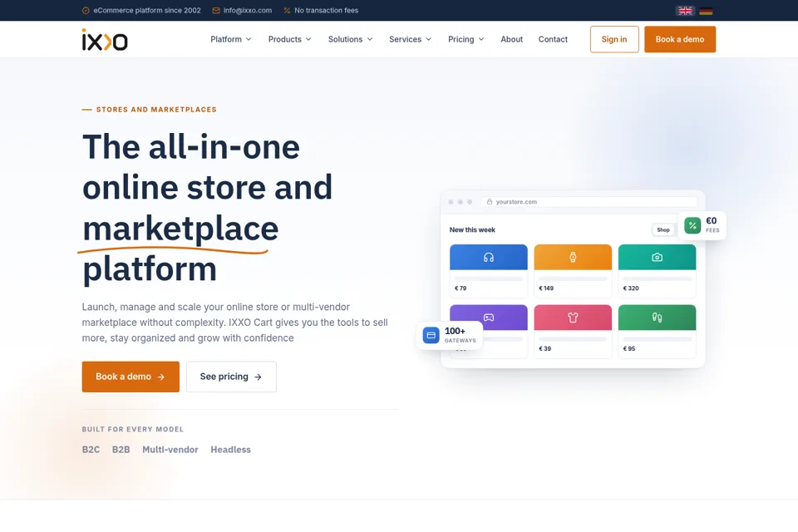
Task: Open the Contact page
Action: (x=553, y=39)
